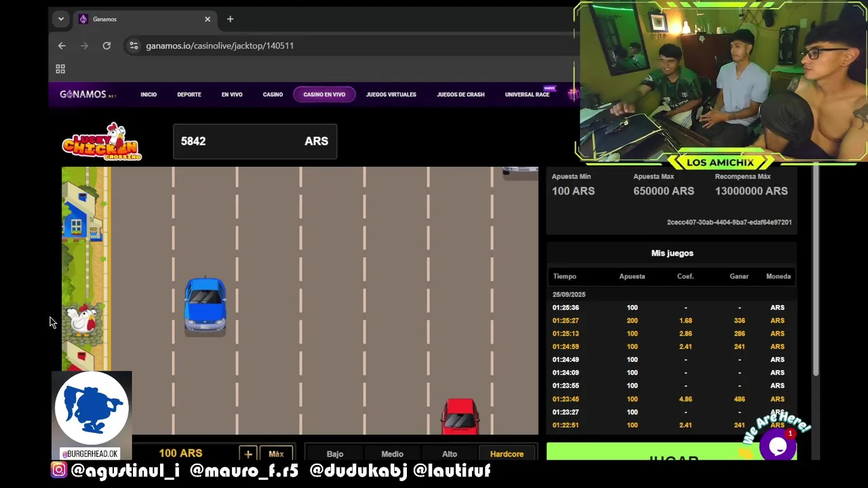This screenshot has width=868, height=488.
Task: Open the live chat support bubble
Action: click(x=778, y=445)
